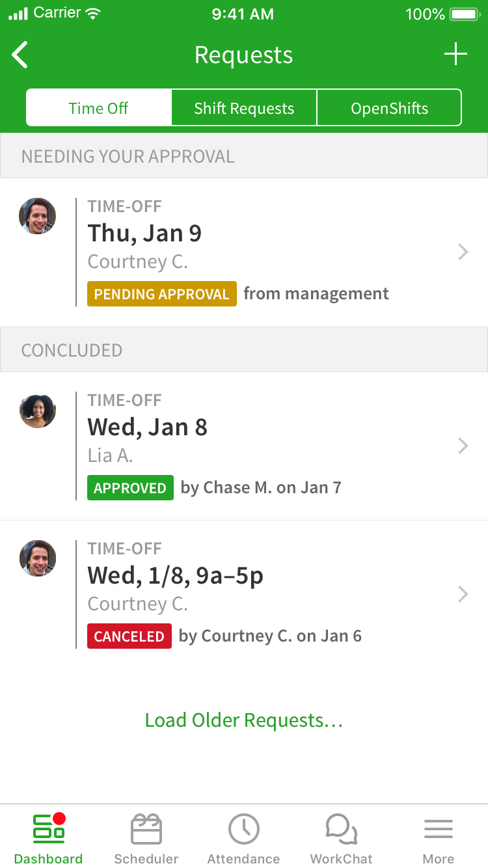
Task: Add a new request with plus icon
Action: tap(455, 54)
